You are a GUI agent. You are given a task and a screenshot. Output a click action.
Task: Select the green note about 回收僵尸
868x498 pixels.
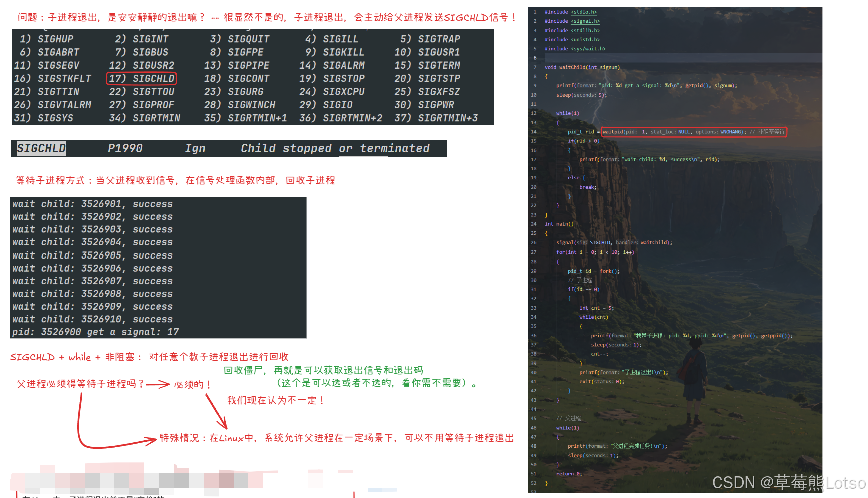324,370
